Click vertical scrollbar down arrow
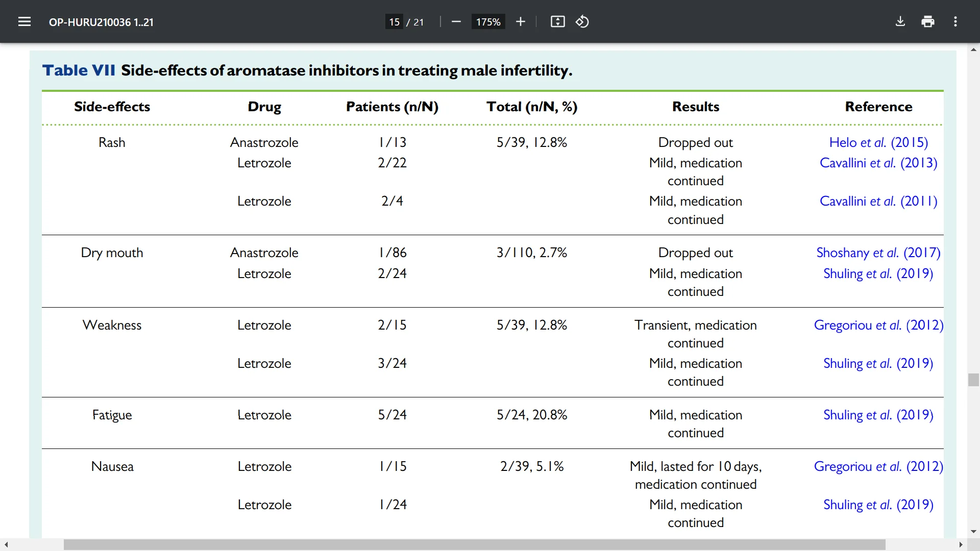This screenshot has width=980, height=551. click(x=973, y=531)
